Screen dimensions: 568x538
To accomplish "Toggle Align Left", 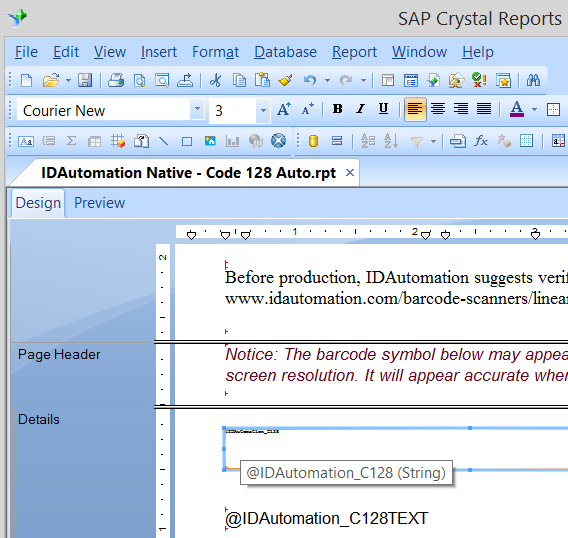I will click(x=415, y=109).
